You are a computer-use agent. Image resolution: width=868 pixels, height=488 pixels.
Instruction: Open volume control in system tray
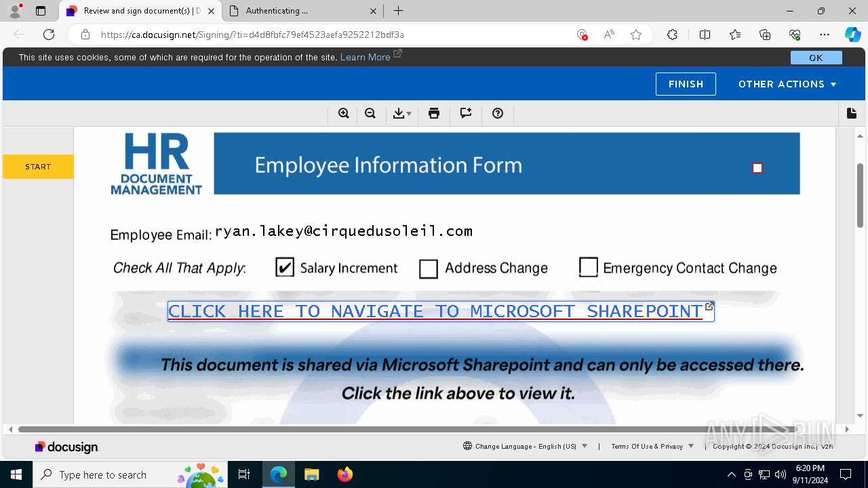(780, 474)
